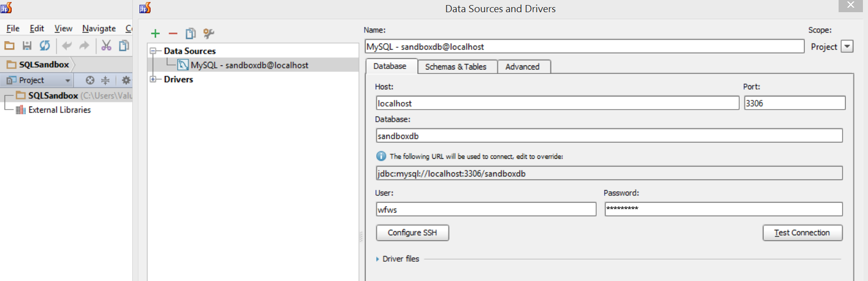Collapse the Data Sources tree node
Viewport: 868px width, 281px height.
pyautogui.click(x=153, y=51)
